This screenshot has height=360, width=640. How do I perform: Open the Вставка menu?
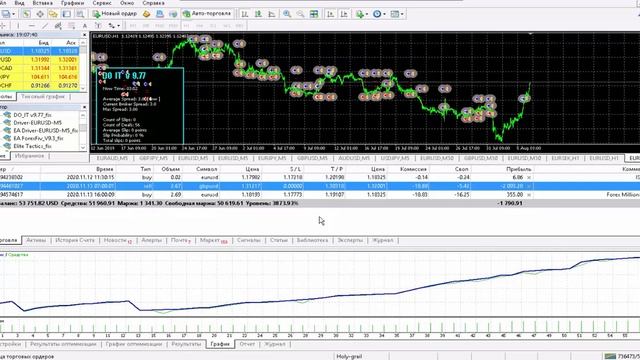click(42, 3)
